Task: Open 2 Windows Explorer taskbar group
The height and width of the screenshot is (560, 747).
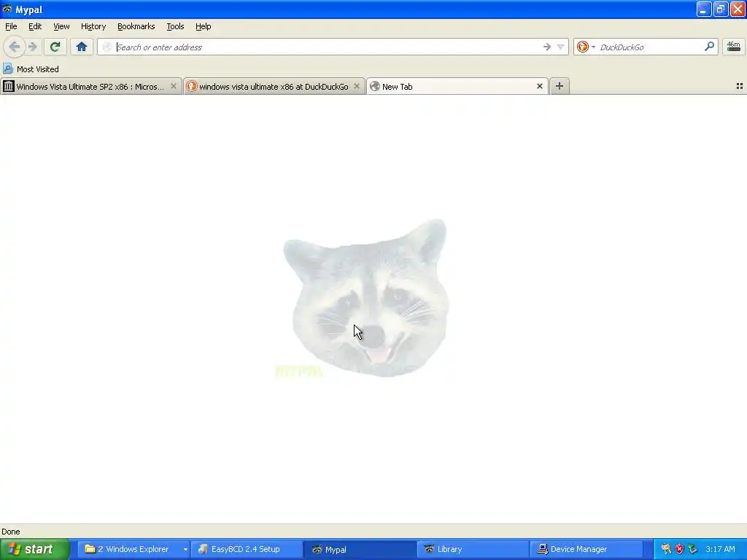Action: click(133, 549)
